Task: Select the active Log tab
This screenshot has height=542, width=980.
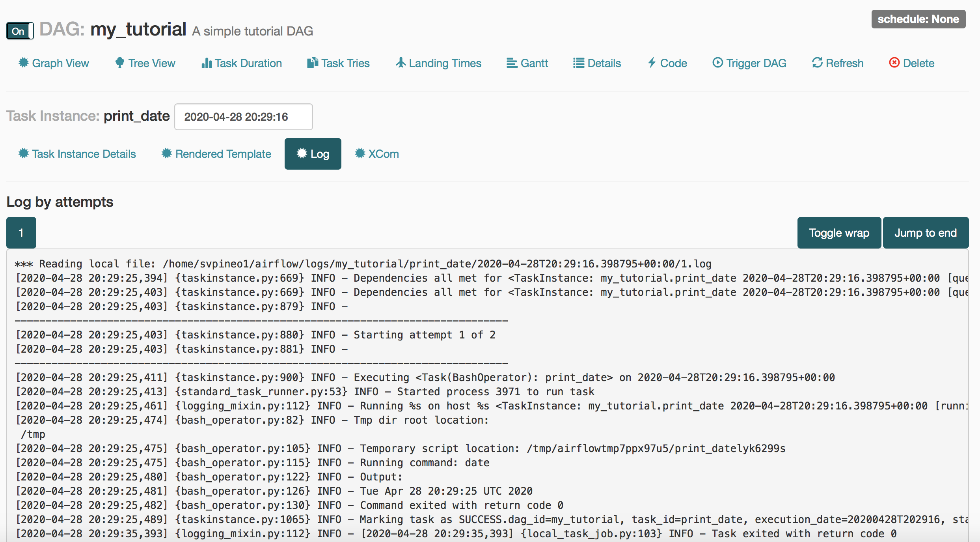Action: 313,154
